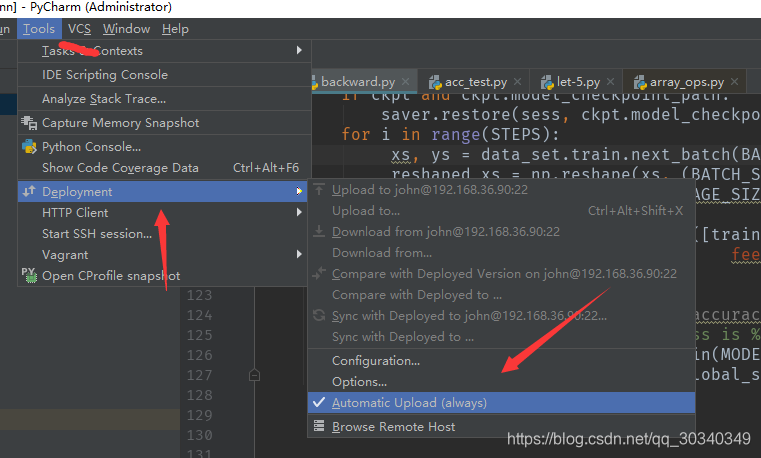Toggle Automatic Upload (always) checkmark
Viewport: 761px width, 458px height.
tap(319, 402)
